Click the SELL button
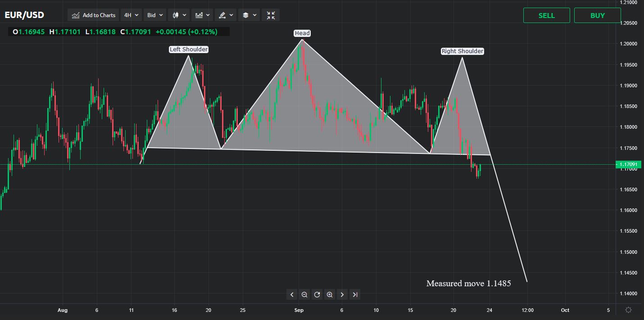 point(546,15)
